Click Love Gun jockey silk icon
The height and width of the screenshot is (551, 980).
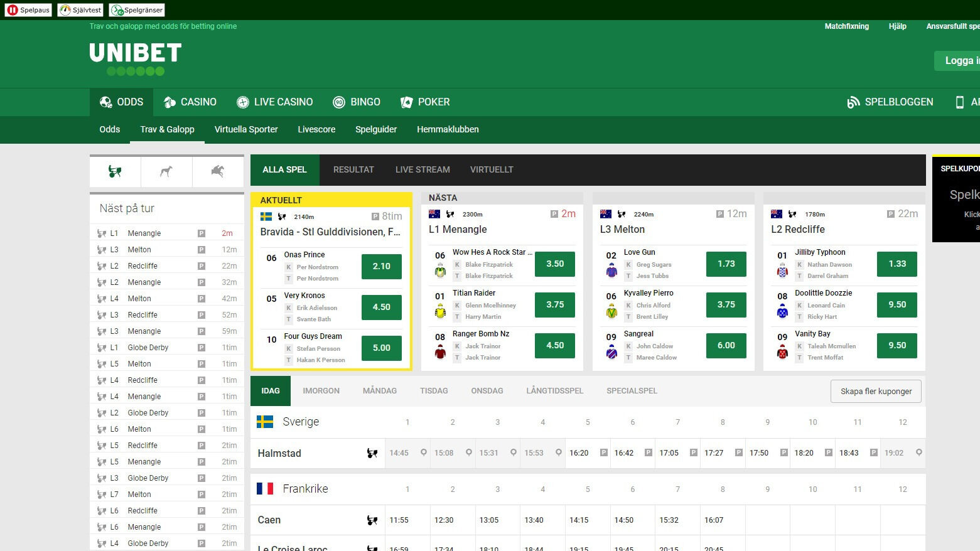(611, 270)
